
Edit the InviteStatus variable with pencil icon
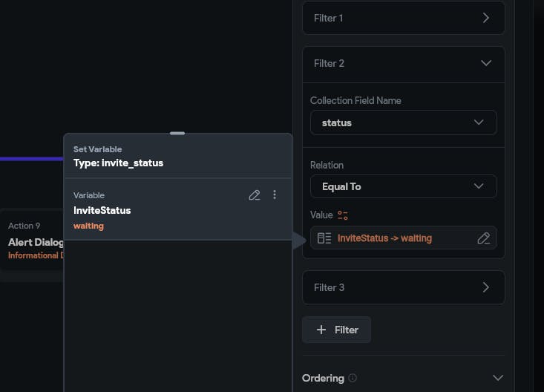click(255, 195)
